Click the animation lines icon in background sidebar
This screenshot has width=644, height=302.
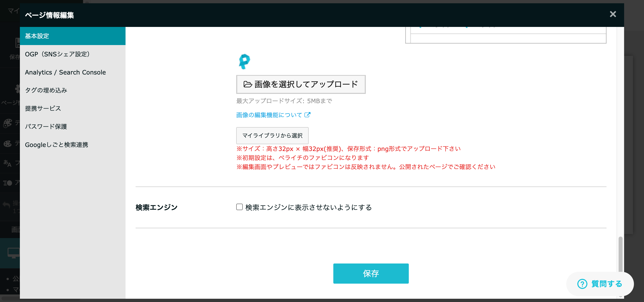8,183
